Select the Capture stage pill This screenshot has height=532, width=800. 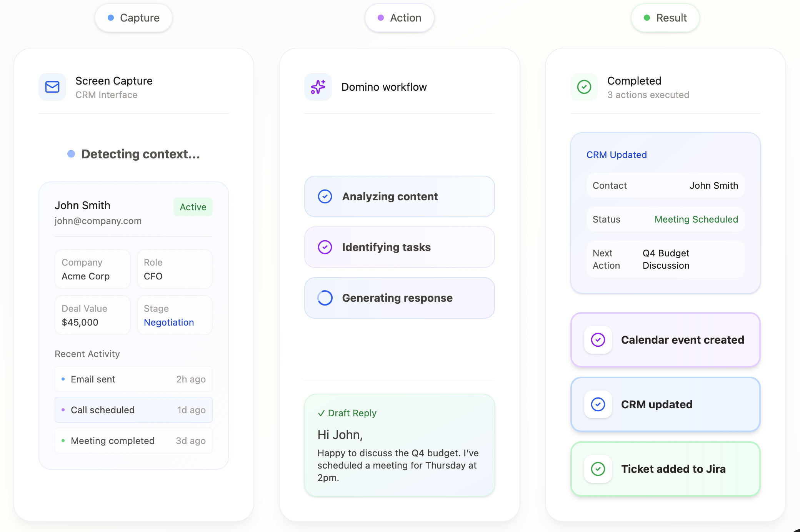click(x=133, y=18)
